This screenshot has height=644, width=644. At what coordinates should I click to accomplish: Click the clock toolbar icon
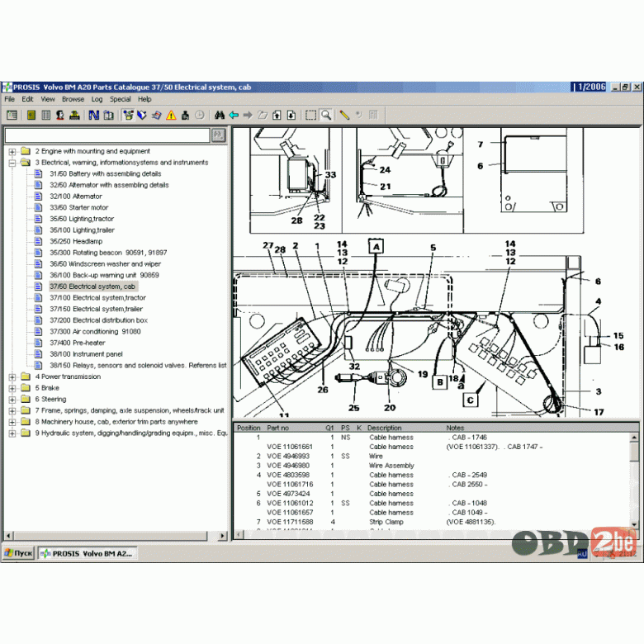click(199, 115)
